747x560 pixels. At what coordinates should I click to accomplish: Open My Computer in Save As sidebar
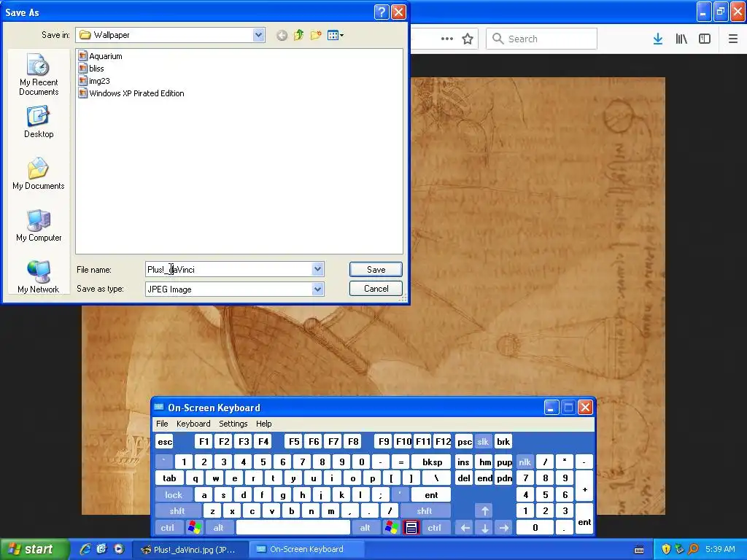click(x=39, y=226)
